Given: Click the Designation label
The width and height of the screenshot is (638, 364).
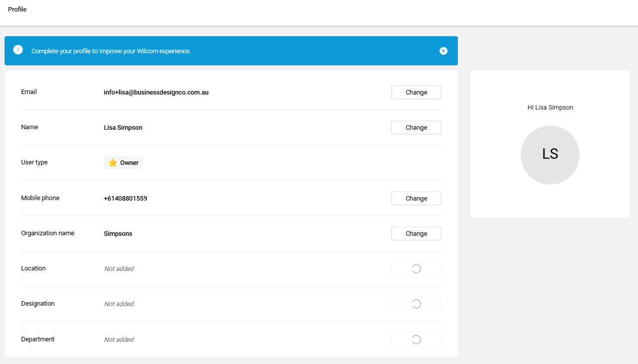Looking at the screenshot, I should pos(38,304).
